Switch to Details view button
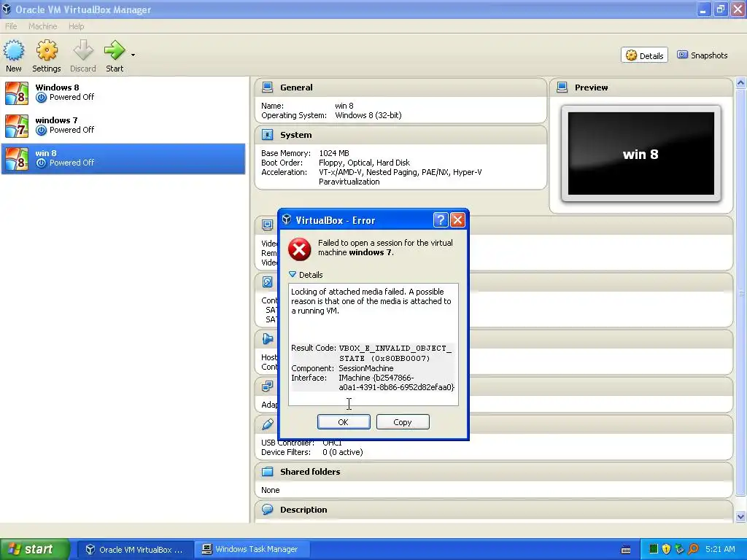 click(645, 55)
